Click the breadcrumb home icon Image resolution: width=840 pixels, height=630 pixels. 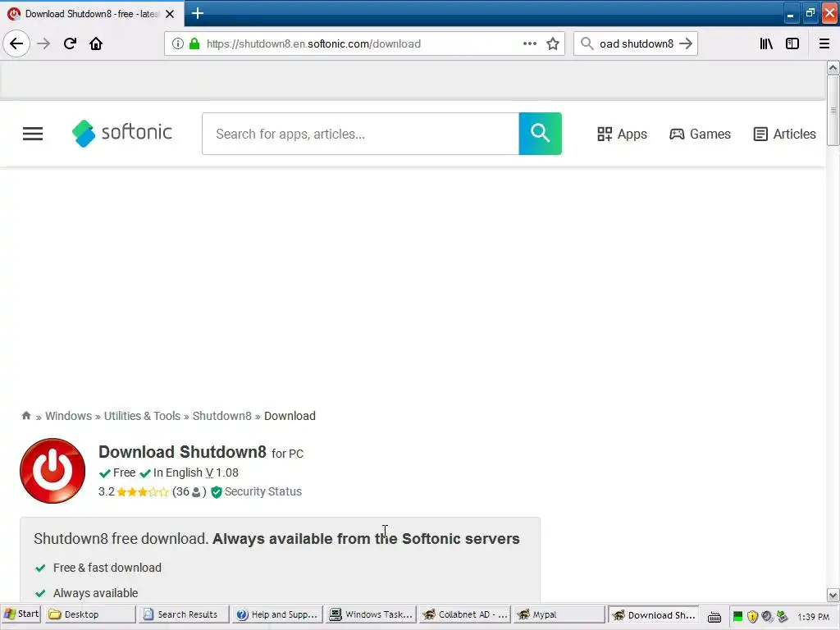(26, 416)
